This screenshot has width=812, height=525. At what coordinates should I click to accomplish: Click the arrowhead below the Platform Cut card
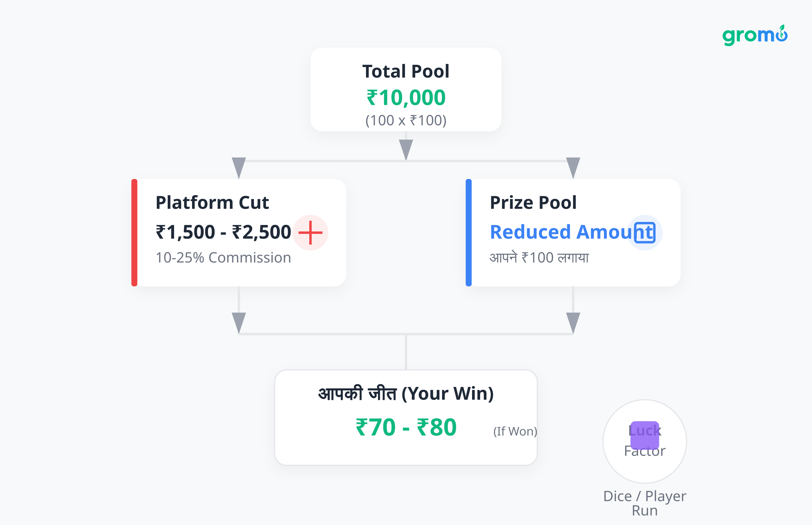(x=239, y=322)
